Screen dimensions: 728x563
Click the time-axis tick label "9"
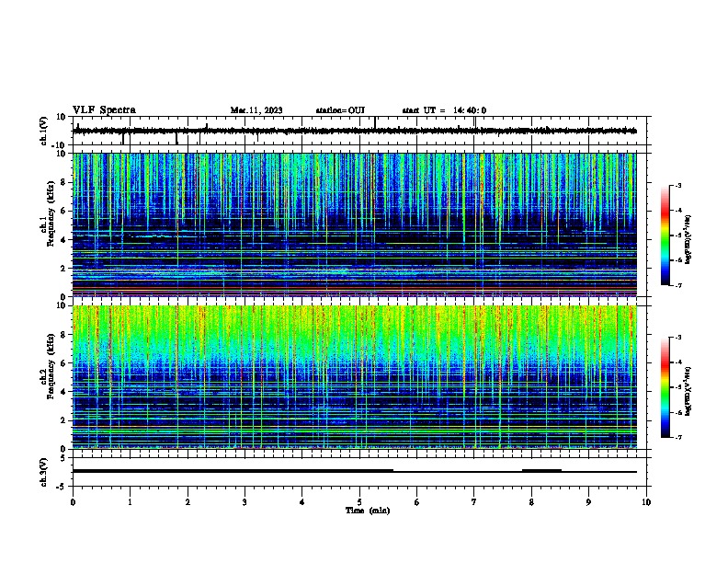click(x=588, y=502)
